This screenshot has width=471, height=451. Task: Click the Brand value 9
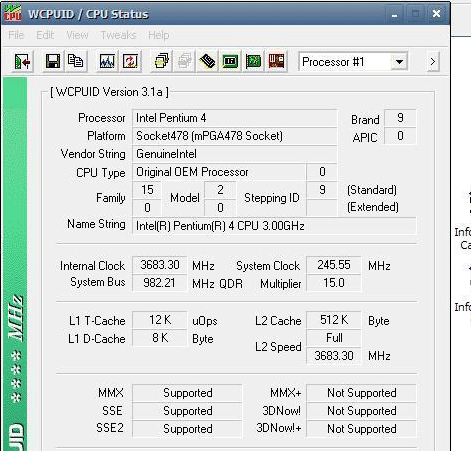[400, 118]
